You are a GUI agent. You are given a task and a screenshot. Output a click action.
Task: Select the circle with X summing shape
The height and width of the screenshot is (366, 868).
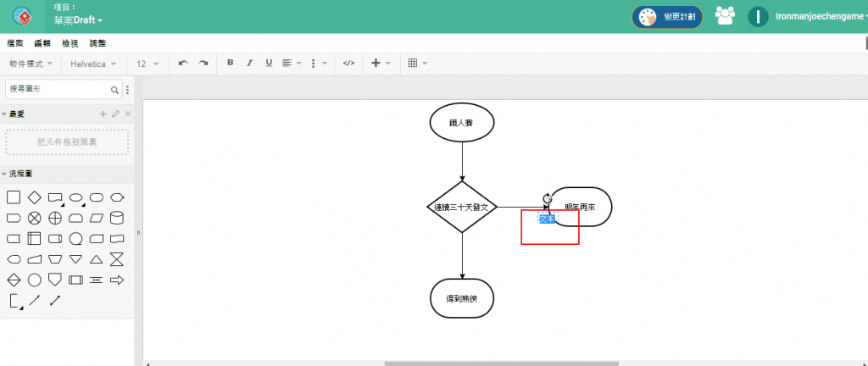click(34, 219)
